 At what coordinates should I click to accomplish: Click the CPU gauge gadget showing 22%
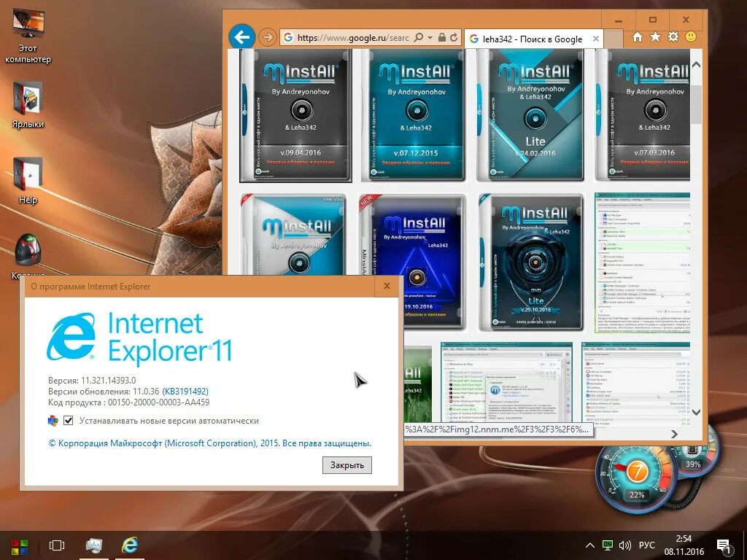click(x=636, y=478)
